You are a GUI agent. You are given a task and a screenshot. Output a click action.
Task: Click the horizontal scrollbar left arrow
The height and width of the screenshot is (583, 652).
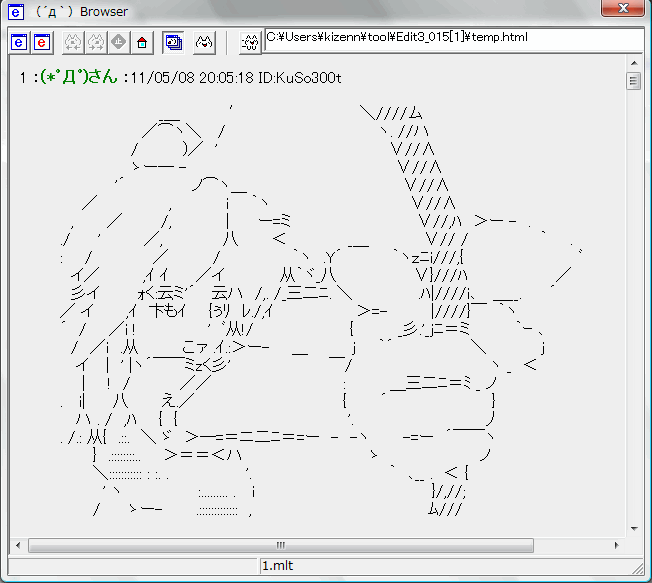18,545
